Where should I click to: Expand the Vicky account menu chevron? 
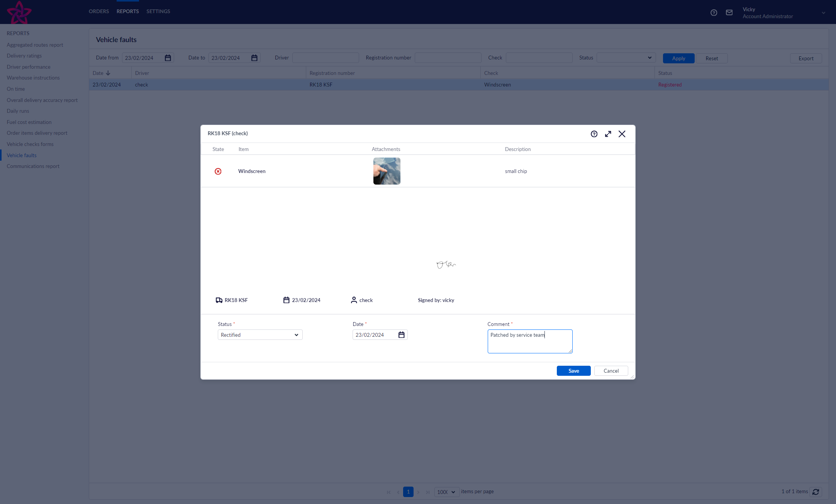tap(823, 13)
